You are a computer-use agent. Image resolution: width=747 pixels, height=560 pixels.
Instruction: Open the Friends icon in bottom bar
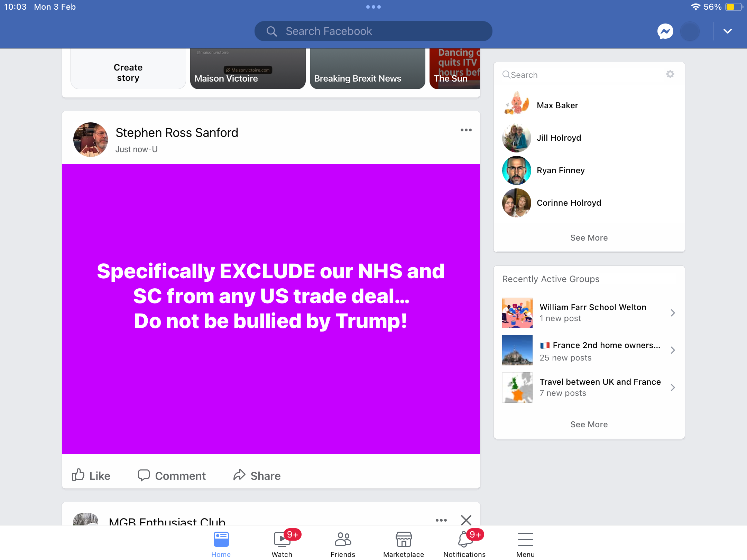point(343,539)
